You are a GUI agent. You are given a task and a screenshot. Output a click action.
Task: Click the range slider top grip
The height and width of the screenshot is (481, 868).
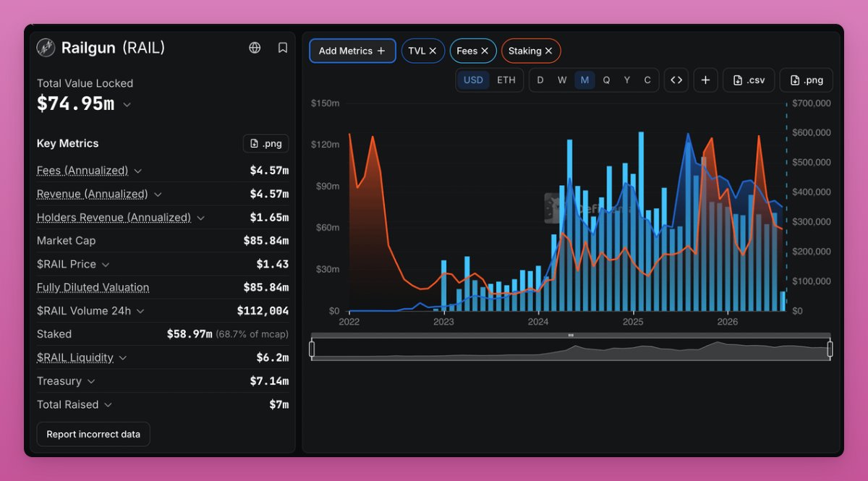click(571, 336)
